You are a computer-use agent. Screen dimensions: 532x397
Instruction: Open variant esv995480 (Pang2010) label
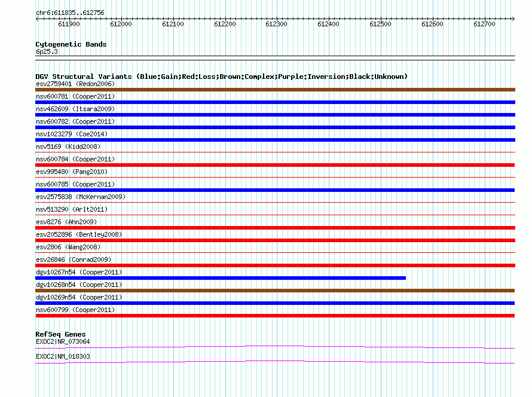coord(72,172)
